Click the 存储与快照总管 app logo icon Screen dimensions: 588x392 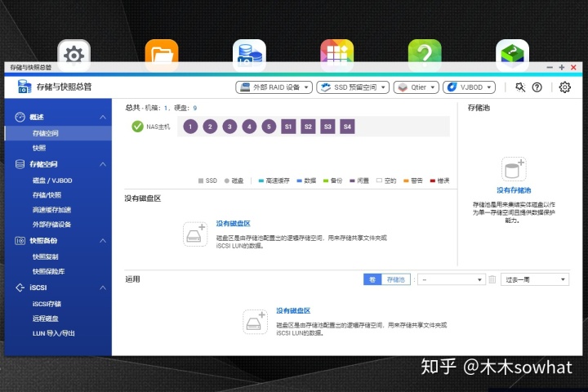tap(24, 87)
